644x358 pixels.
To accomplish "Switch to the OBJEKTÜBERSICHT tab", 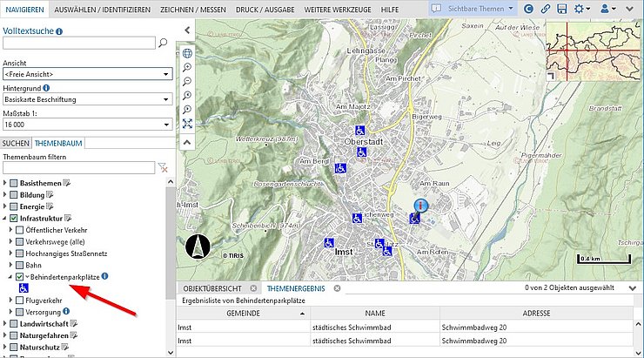I will coord(210,287).
